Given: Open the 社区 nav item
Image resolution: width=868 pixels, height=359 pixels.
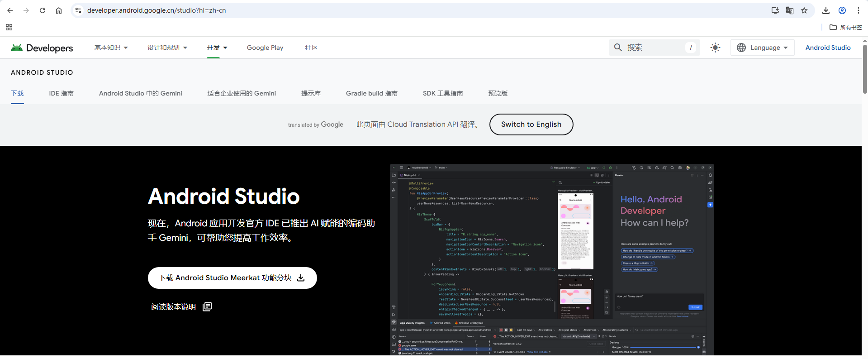Looking at the screenshot, I should point(311,48).
